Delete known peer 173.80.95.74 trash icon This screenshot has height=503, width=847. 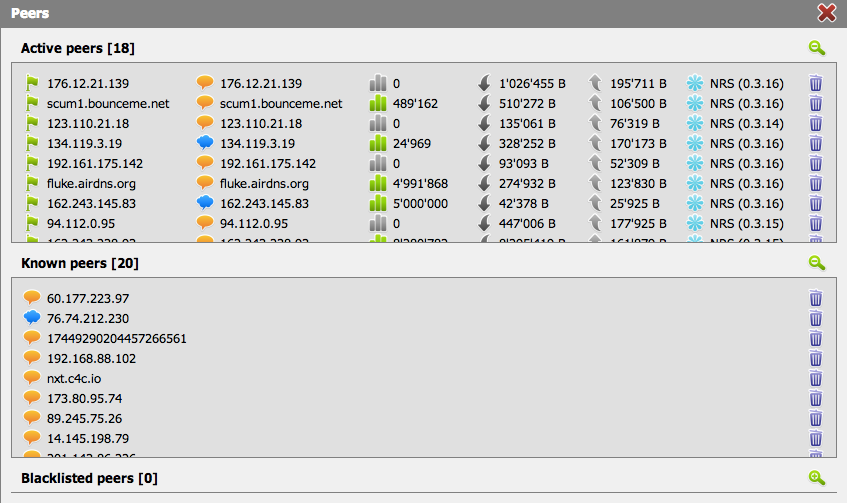click(816, 398)
